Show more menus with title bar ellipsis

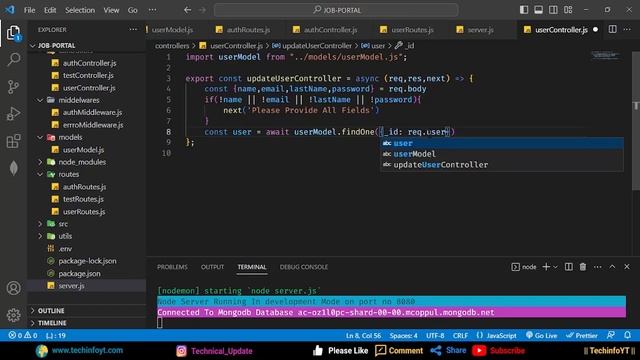[x=152, y=10]
